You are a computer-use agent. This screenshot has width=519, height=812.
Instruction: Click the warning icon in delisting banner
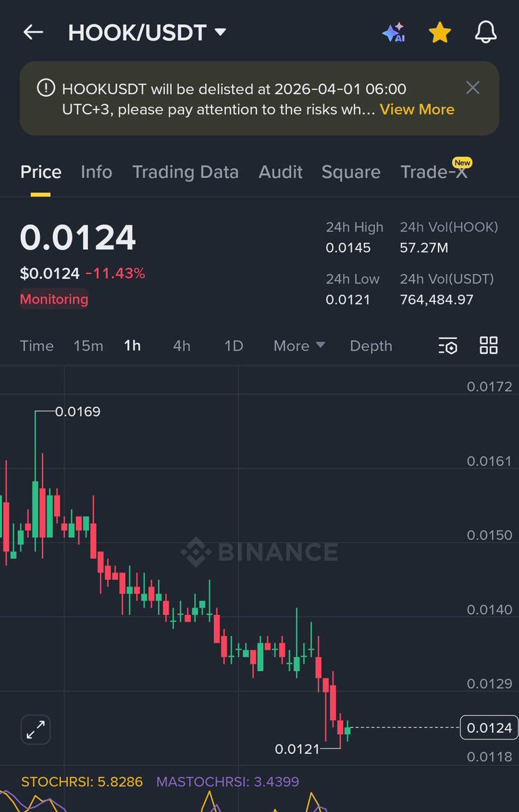(45, 88)
